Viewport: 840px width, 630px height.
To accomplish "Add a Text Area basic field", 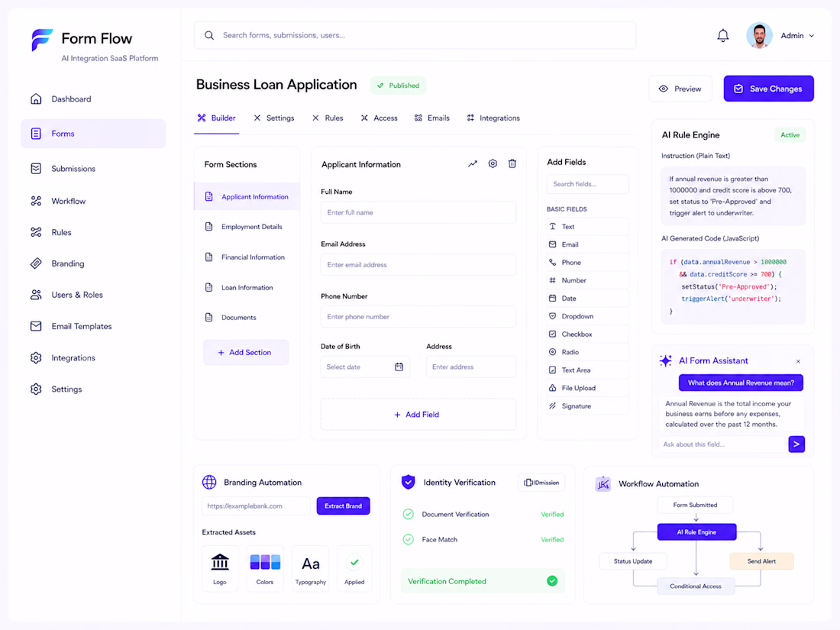I will pyautogui.click(x=588, y=370).
